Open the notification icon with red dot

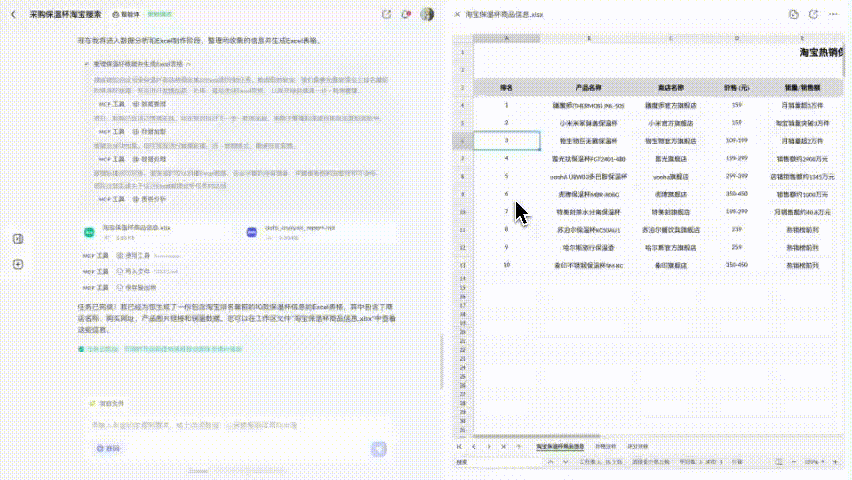(x=406, y=14)
